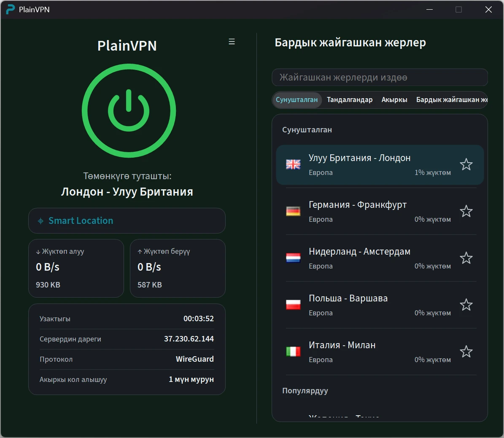
Task: Click the download arrow icon at Жүктөп алуу
Action: pyautogui.click(x=38, y=252)
